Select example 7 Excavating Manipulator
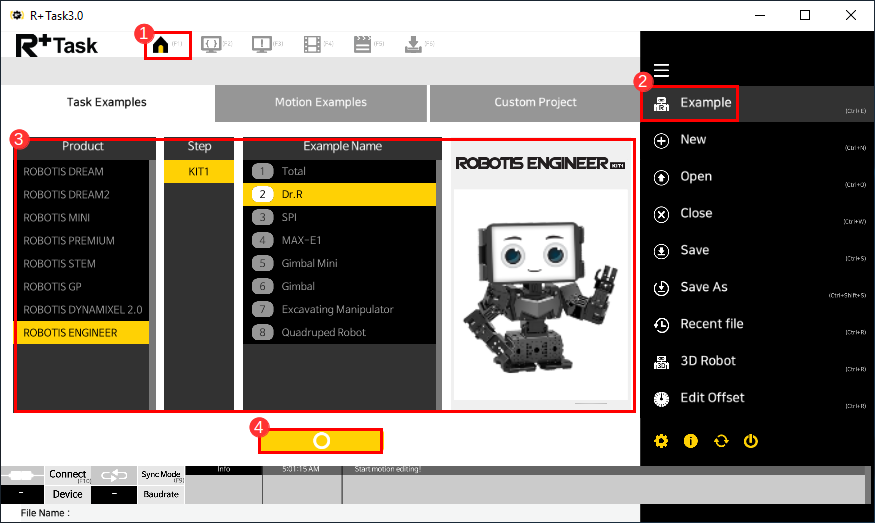This screenshot has height=523, width=875. (x=339, y=309)
